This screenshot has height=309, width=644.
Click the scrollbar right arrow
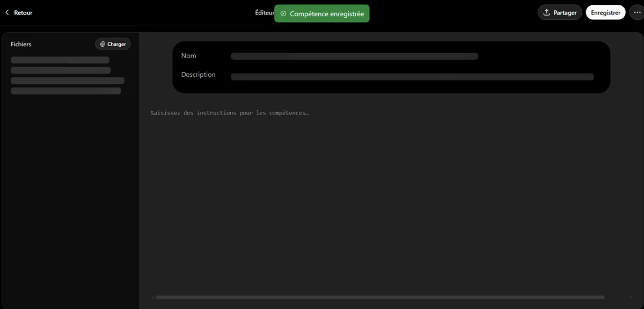pos(631,297)
